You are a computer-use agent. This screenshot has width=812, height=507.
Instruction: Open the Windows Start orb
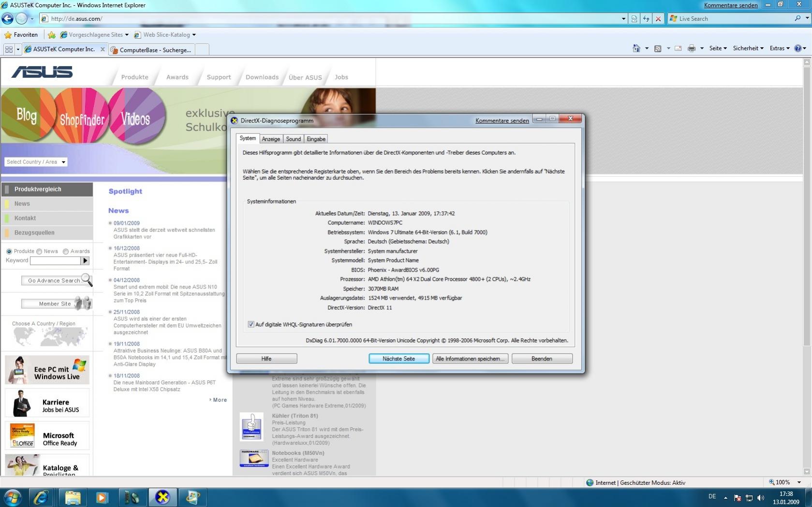(12, 497)
